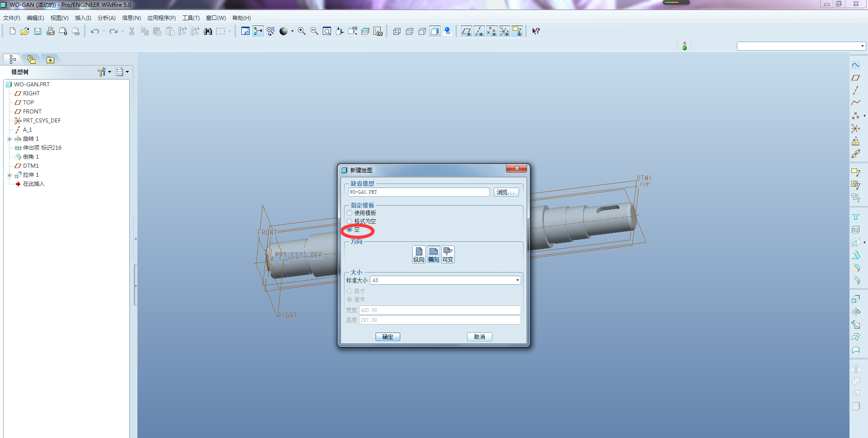Screen dimensions: 868x438
Task: Click the 浏览... browse button
Action: pos(506,192)
